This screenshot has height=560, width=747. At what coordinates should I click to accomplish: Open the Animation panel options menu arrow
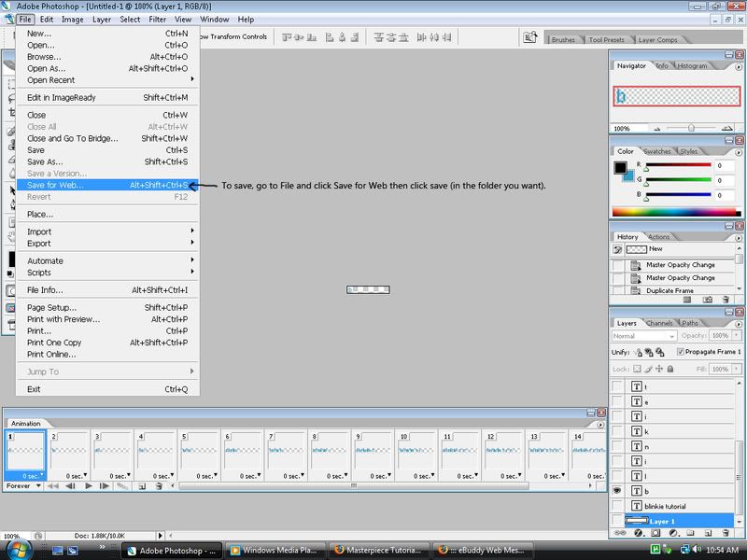(600, 425)
